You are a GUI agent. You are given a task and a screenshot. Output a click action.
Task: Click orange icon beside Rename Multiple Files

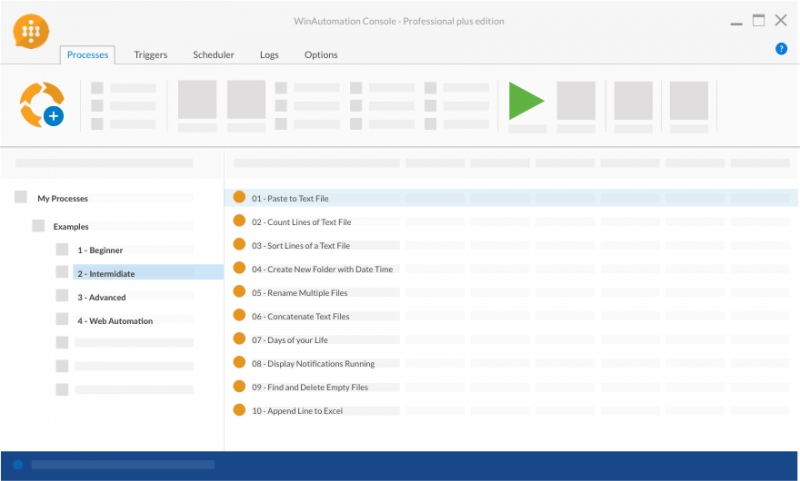click(x=239, y=292)
